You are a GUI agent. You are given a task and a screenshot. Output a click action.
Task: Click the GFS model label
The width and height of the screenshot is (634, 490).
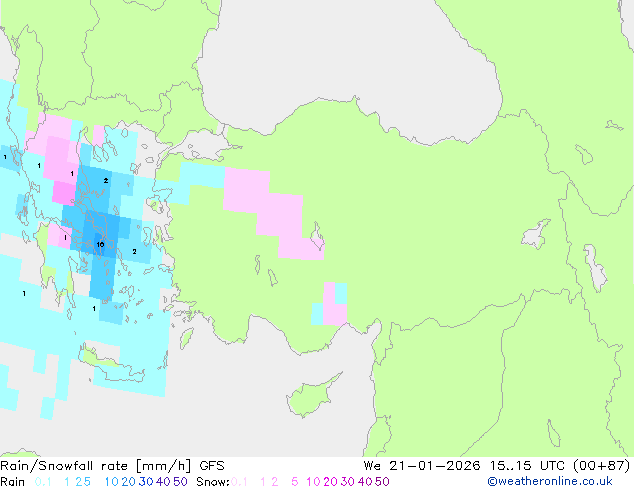click(212, 466)
